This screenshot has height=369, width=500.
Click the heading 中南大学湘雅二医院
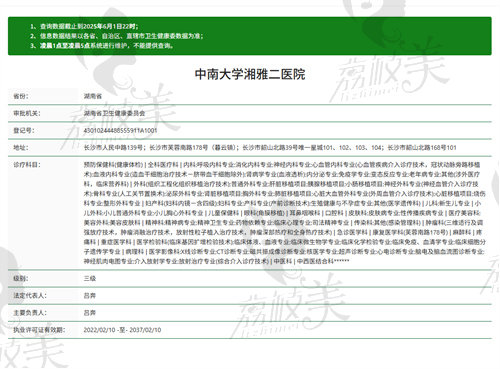click(250, 74)
